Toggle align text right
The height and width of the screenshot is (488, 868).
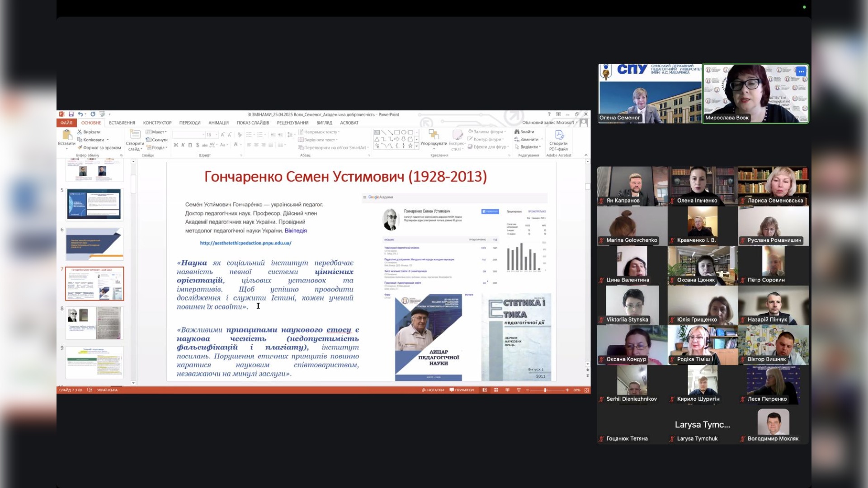click(x=264, y=145)
